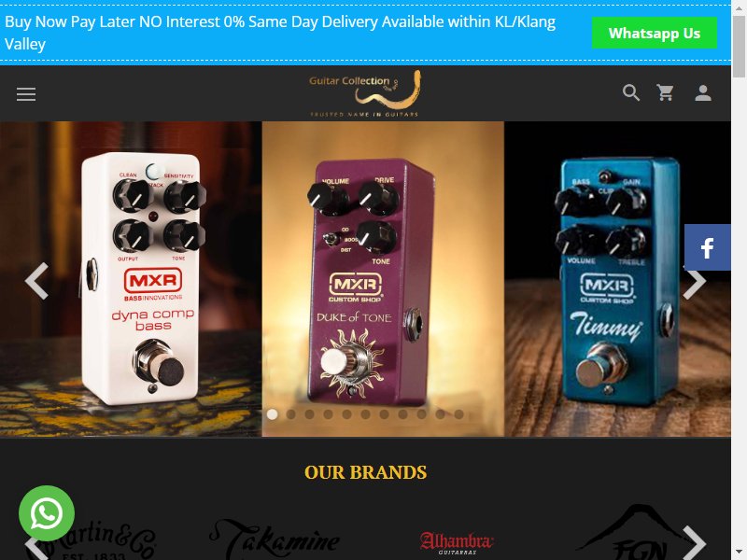The height and width of the screenshot is (560, 747).
Task: Open the hamburger navigation menu
Action: 26,94
